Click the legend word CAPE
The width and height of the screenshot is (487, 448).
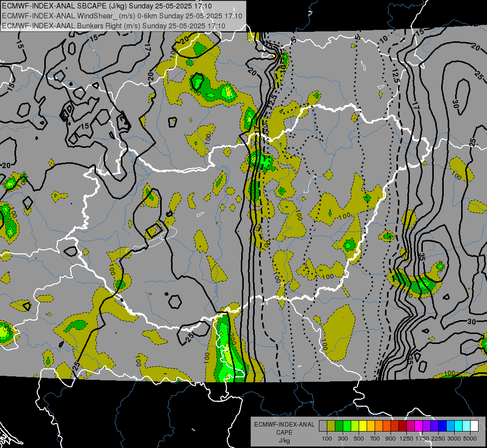pyautogui.click(x=284, y=433)
